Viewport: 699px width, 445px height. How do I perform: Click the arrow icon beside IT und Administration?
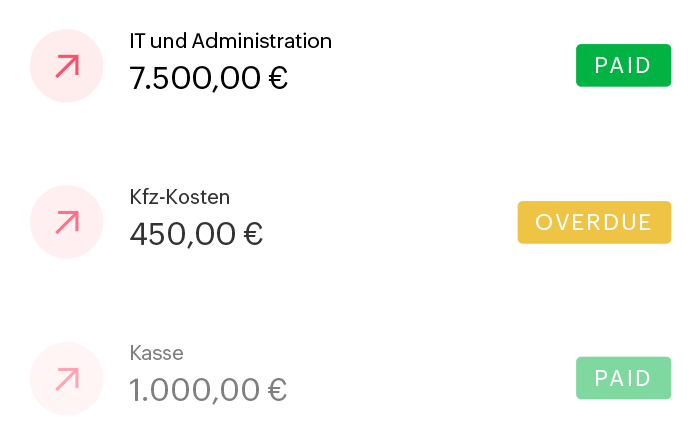[x=67, y=66]
